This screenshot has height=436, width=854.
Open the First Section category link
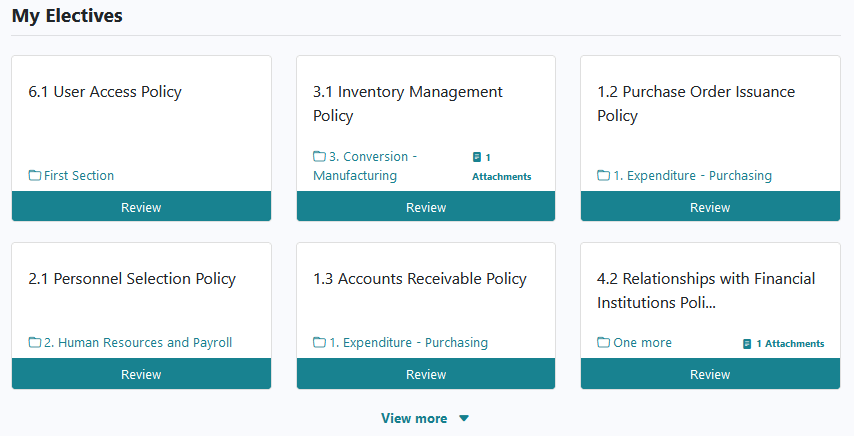click(79, 175)
